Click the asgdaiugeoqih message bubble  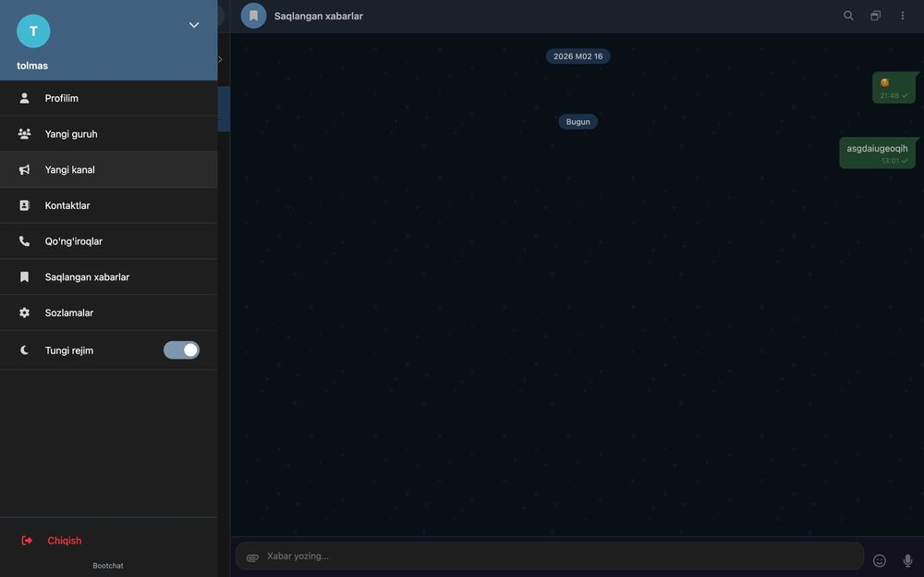point(877,153)
